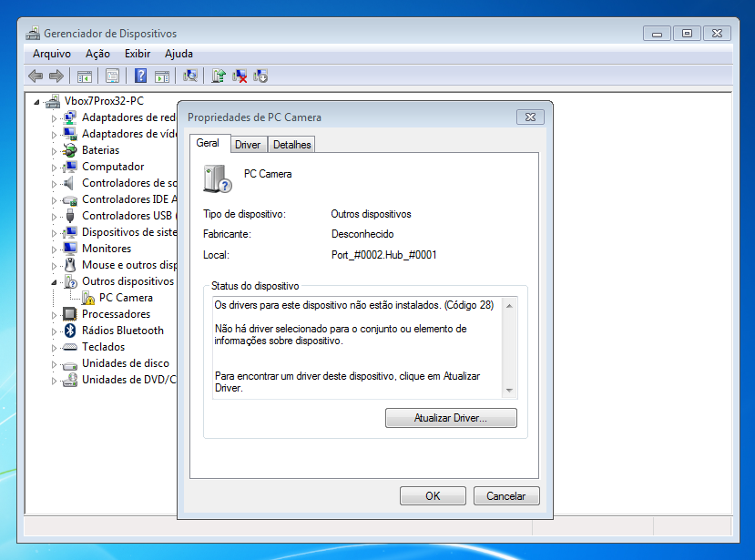Click inside the device status message text
This screenshot has height=560, width=755.
pos(357,347)
